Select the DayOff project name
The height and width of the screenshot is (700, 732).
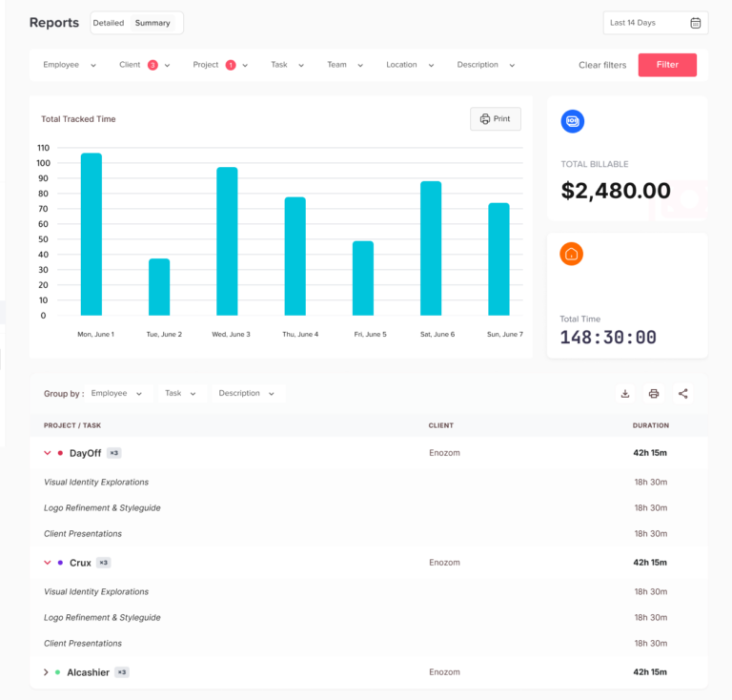click(x=85, y=453)
